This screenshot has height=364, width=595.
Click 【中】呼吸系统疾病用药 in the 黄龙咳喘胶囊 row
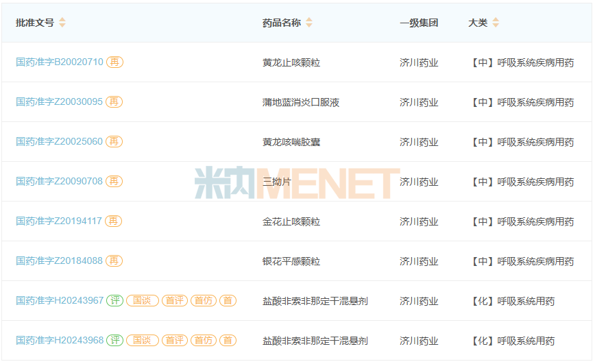(522, 143)
